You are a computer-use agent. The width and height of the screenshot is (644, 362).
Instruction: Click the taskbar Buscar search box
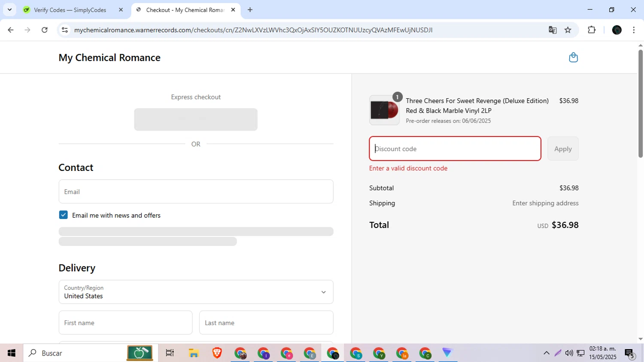pyautogui.click(x=91, y=353)
